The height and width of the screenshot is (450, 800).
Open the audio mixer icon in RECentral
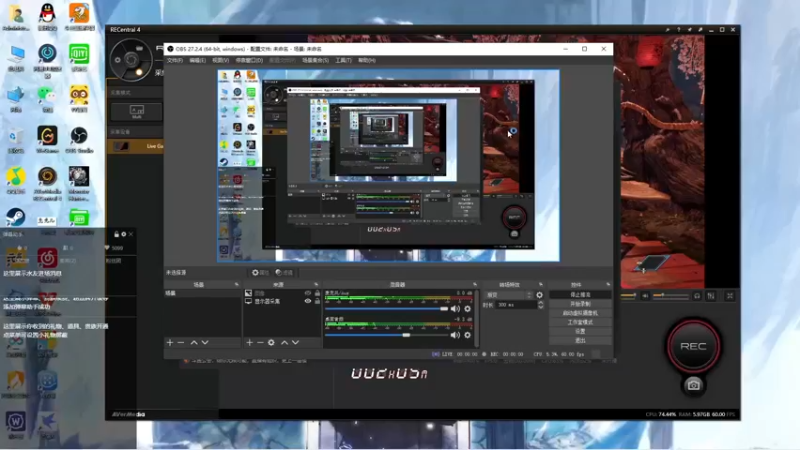(x=711, y=295)
